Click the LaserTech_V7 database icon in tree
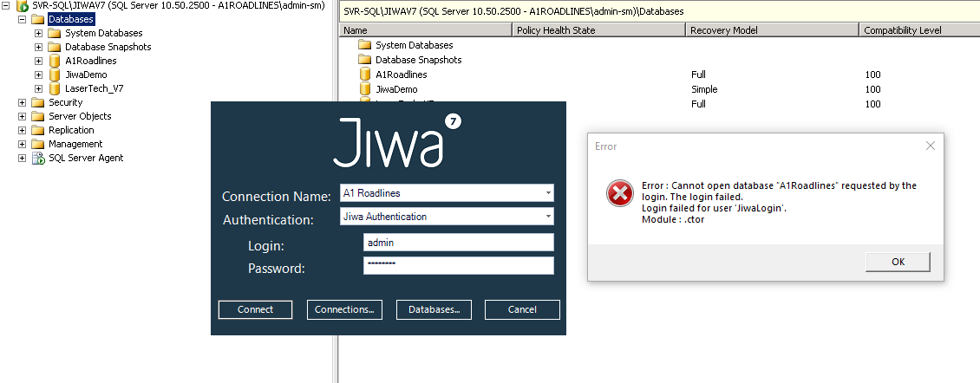The width and height of the screenshot is (980, 383). 55,88
